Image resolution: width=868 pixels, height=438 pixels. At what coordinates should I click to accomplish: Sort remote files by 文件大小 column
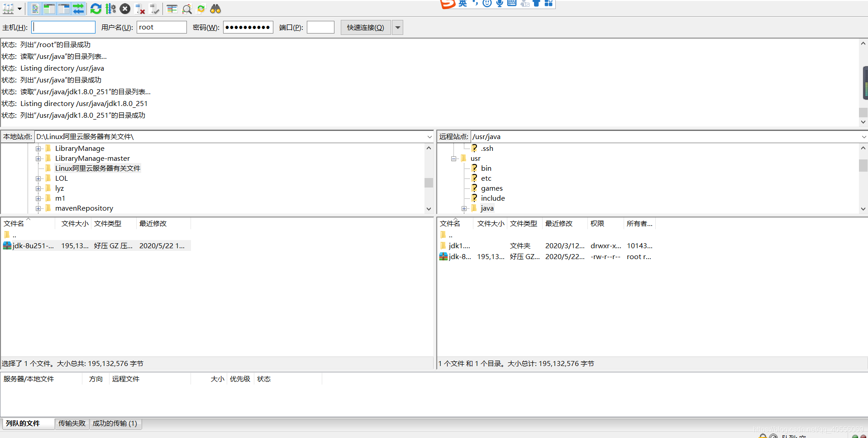click(490, 223)
